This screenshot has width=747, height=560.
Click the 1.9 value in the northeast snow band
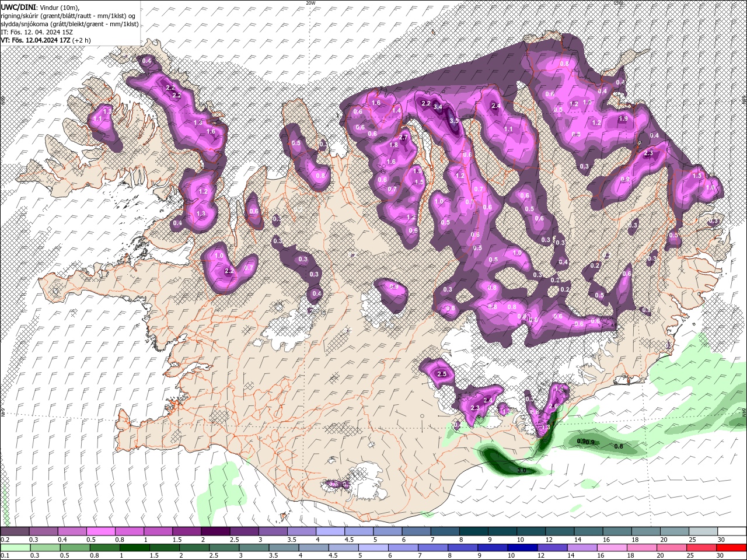click(x=623, y=118)
